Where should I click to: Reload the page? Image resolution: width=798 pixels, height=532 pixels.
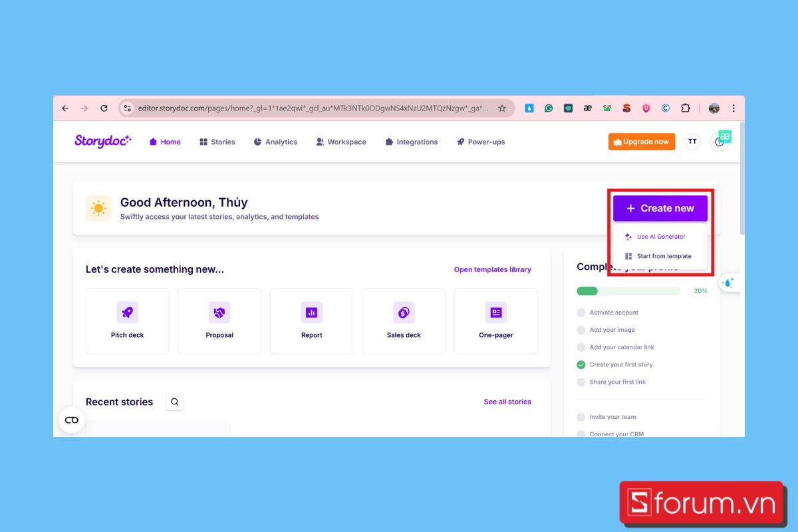tap(104, 108)
